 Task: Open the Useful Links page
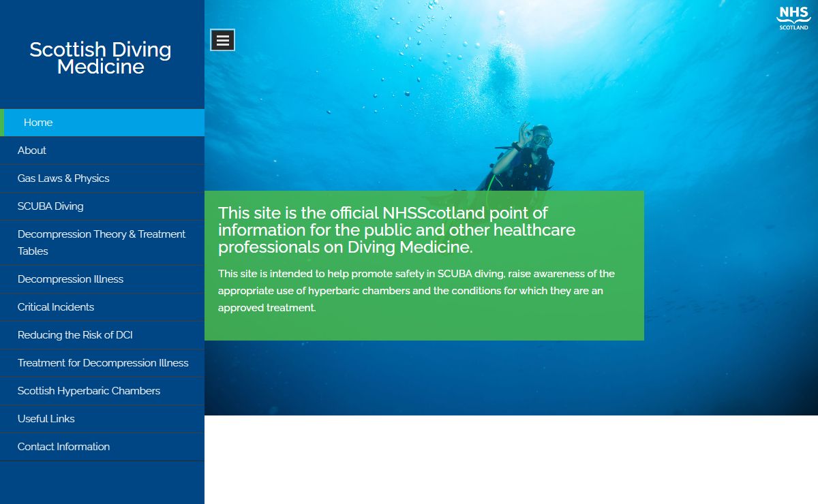tap(102, 419)
